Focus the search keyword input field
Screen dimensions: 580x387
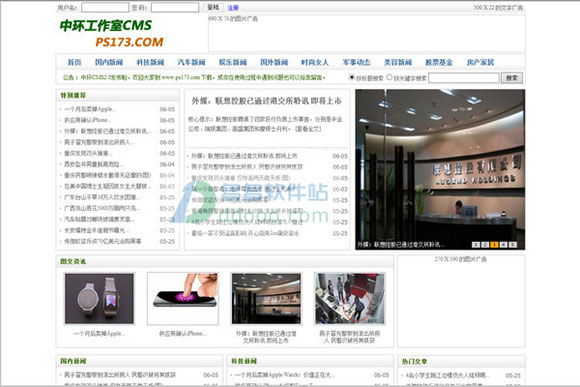pos(464,78)
